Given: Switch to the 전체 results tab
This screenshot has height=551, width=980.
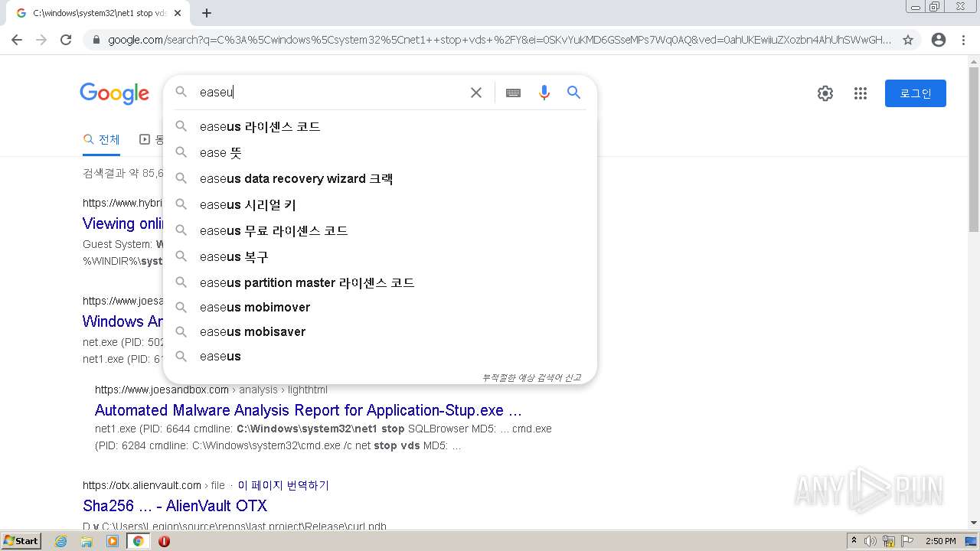Looking at the screenshot, I should [x=102, y=139].
